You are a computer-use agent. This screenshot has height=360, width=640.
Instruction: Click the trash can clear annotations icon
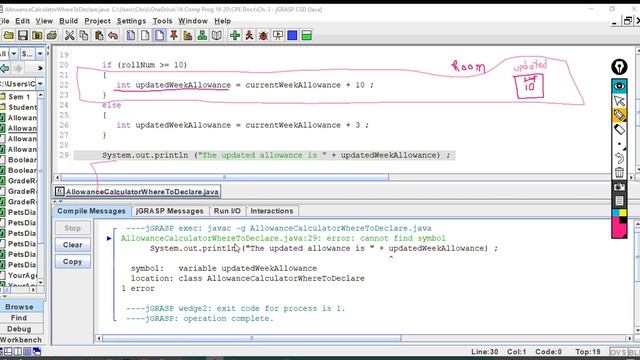click(619, 172)
